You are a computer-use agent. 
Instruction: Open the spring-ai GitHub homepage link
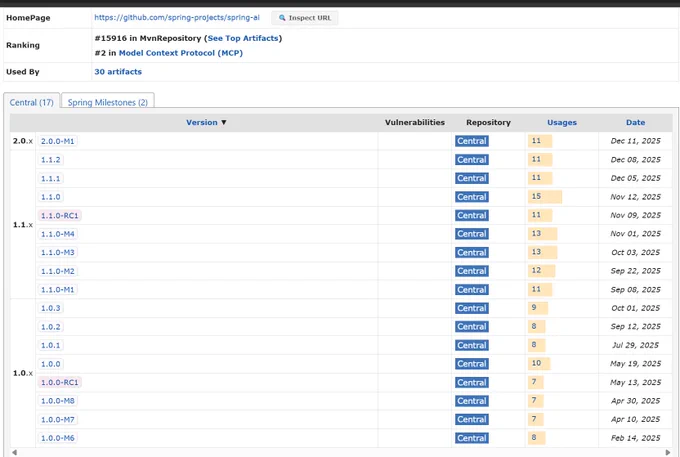177,17
